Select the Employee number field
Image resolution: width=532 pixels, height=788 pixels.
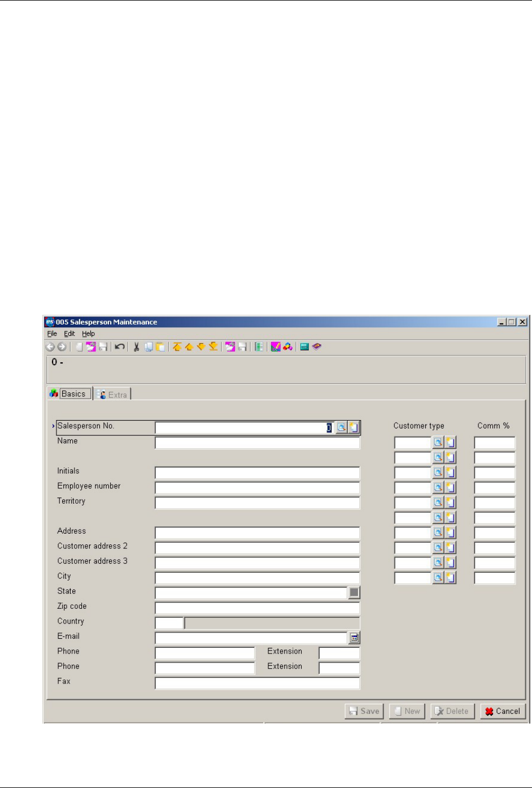(258, 488)
